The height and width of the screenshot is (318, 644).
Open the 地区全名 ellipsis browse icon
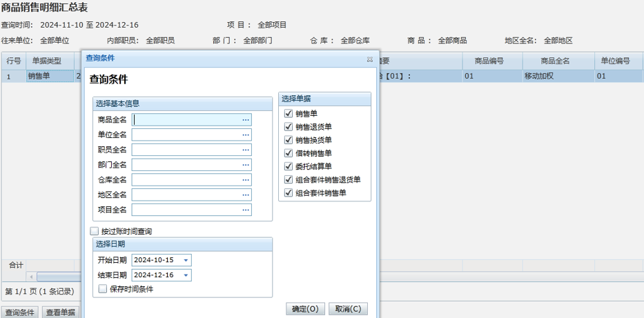(245, 195)
